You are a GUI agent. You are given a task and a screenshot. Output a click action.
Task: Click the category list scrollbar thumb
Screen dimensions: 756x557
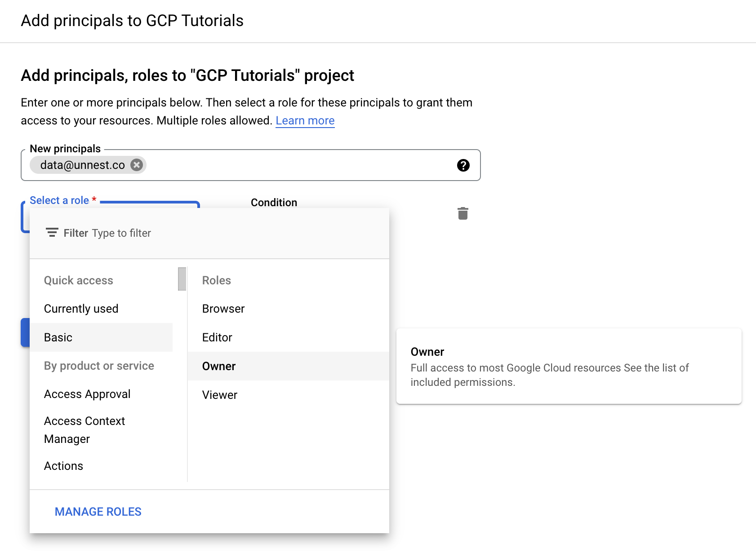tap(182, 279)
